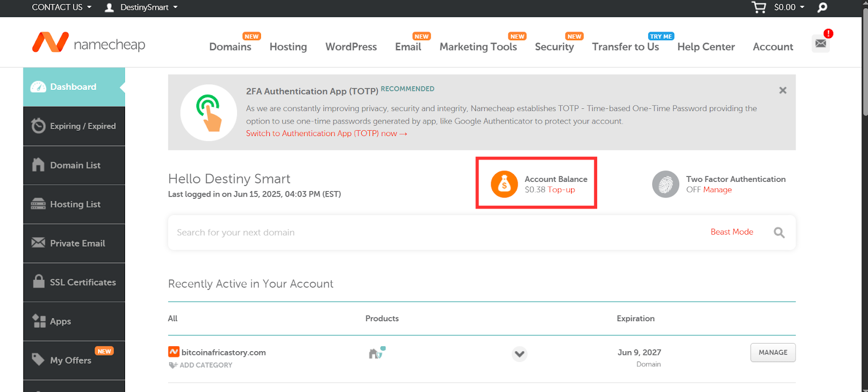868x392 pixels.
Task: Open the Marketing Tools menu
Action: click(x=478, y=47)
